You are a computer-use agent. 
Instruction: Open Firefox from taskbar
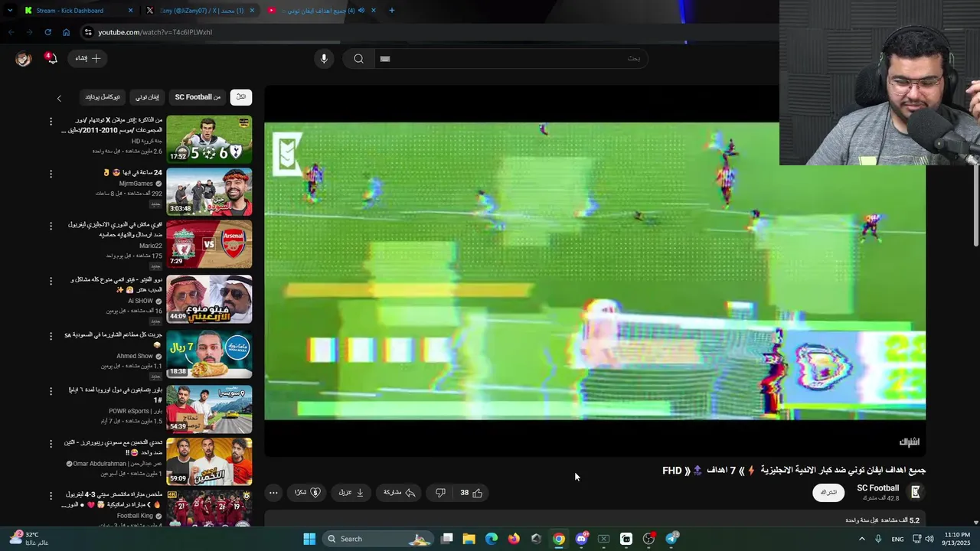[514, 539]
